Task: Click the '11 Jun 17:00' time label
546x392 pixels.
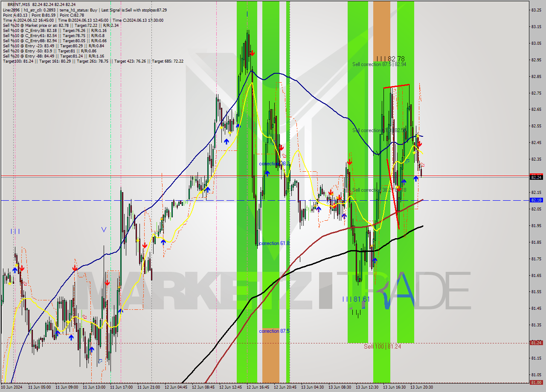Action: (121, 387)
